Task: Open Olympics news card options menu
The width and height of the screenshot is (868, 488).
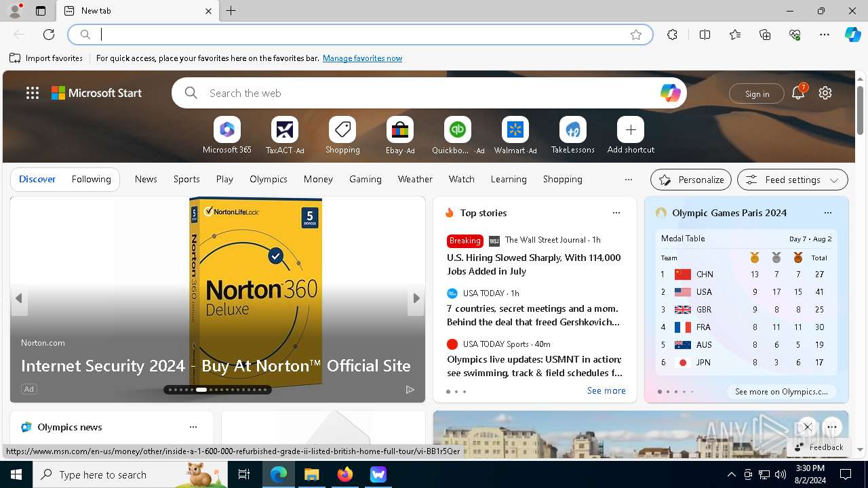Action: (193, 427)
